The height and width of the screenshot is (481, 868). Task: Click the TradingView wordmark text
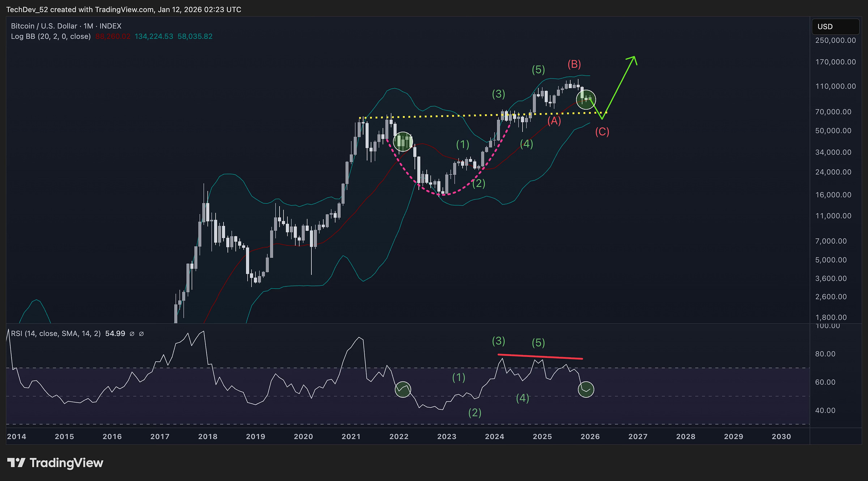click(67, 463)
